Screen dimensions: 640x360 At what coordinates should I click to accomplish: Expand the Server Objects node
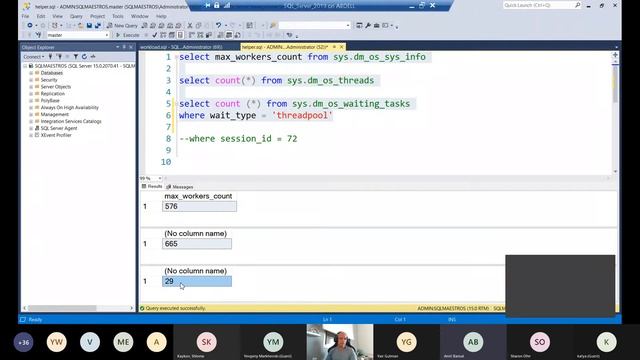[31, 87]
